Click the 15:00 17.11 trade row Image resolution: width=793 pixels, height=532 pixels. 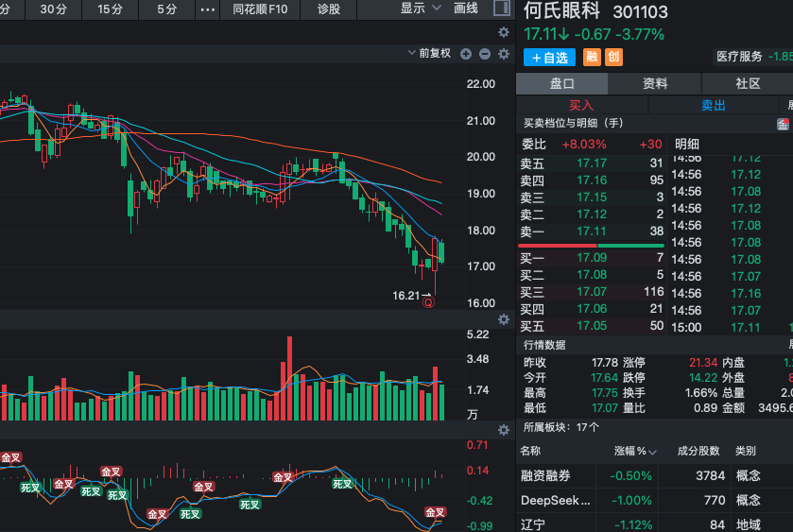point(732,327)
